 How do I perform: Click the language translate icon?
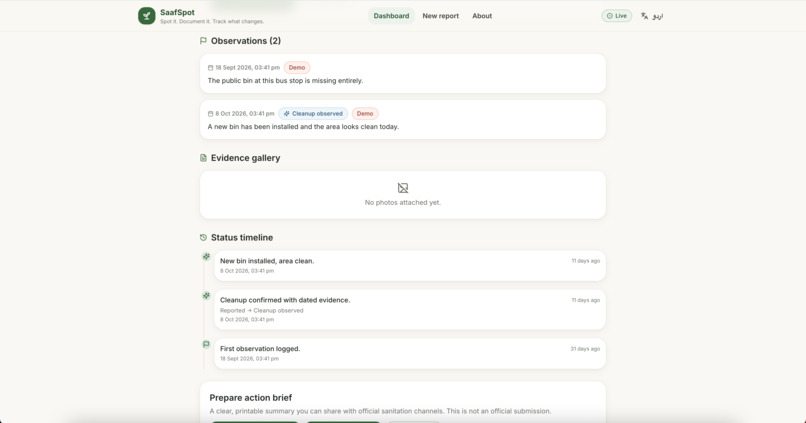pos(644,16)
